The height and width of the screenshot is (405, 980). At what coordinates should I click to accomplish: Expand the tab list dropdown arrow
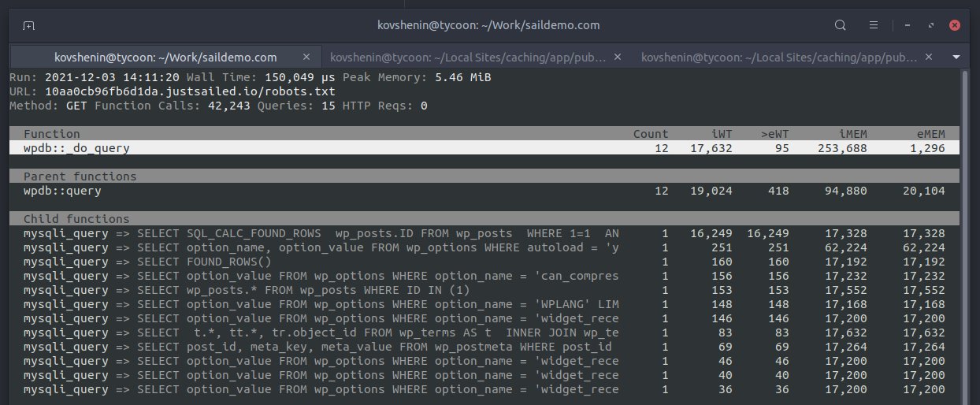(x=956, y=58)
